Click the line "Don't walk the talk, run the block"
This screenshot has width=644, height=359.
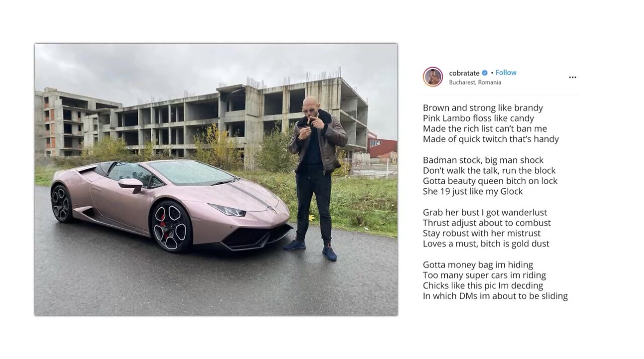(489, 170)
